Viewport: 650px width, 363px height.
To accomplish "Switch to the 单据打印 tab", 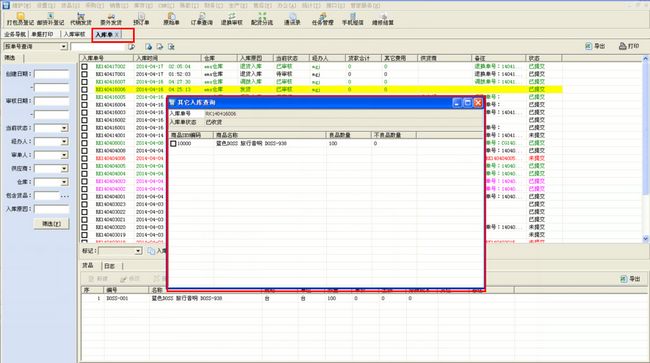I will (x=42, y=34).
